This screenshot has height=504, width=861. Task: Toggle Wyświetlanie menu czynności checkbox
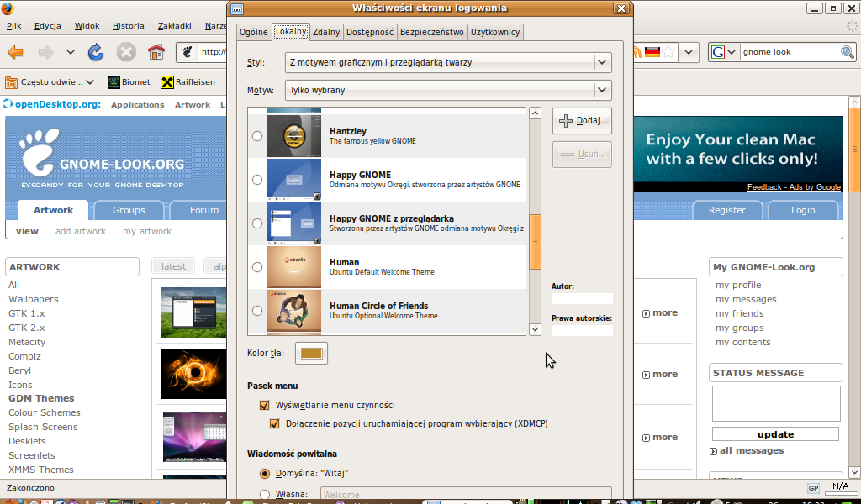pos(265,405)
